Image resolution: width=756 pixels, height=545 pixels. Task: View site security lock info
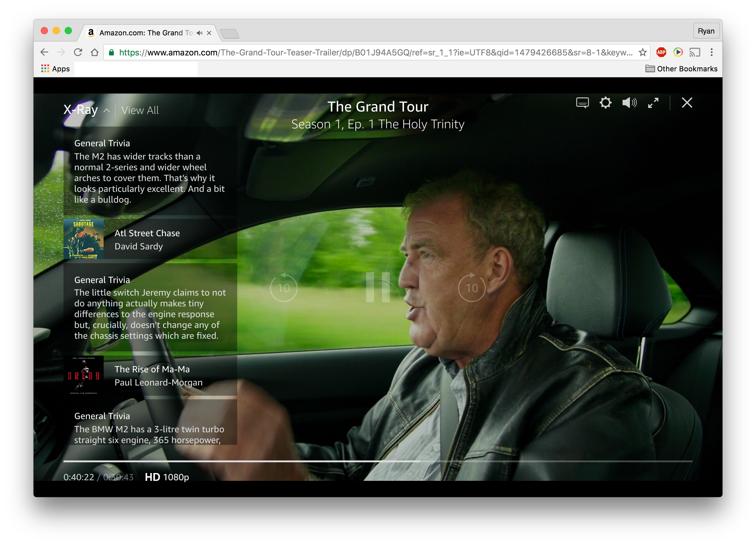pyautogui.click(x=111, y=52)
